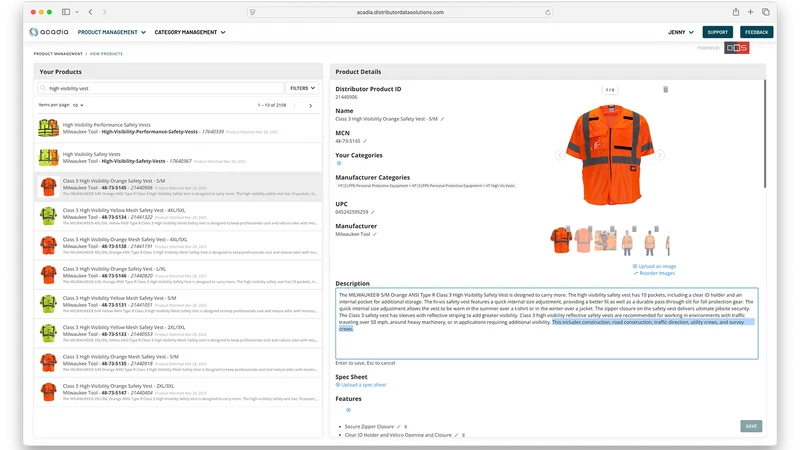The image size is (800, 450).
Task: Open the browser Share menu
Action: coord(735,12)
